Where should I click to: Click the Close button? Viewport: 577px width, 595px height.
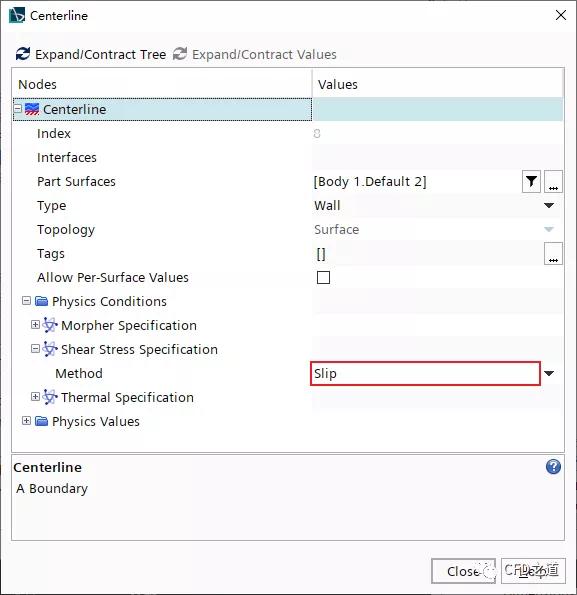(463, 571)
